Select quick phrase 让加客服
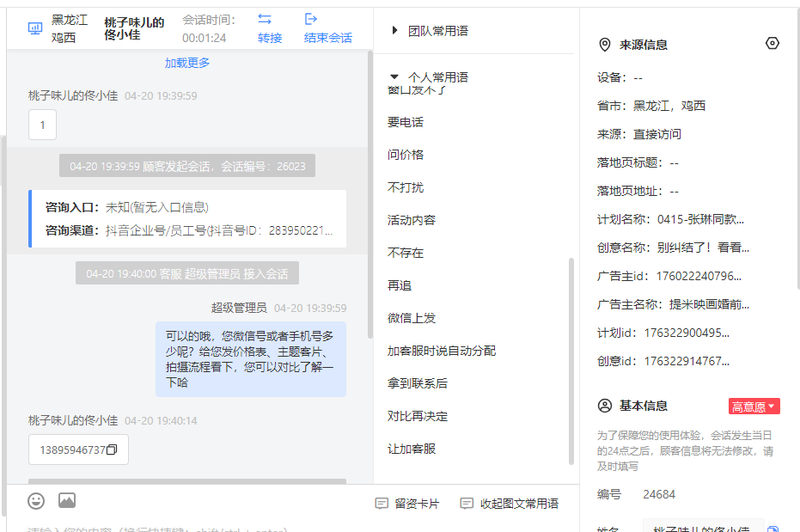 tap(412, 449)
